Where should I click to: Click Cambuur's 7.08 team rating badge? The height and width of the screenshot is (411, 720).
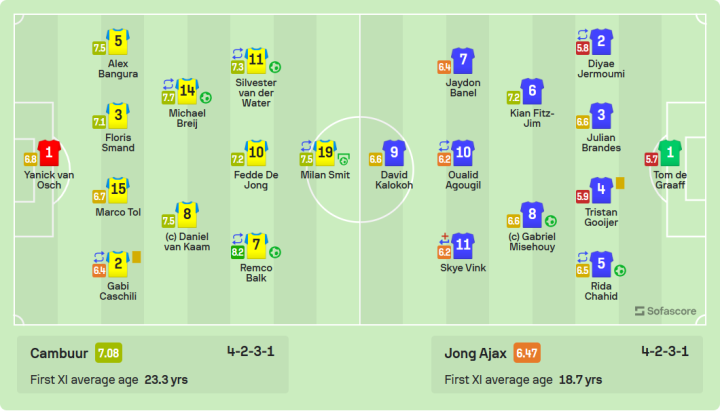click(x=109, y=353)
